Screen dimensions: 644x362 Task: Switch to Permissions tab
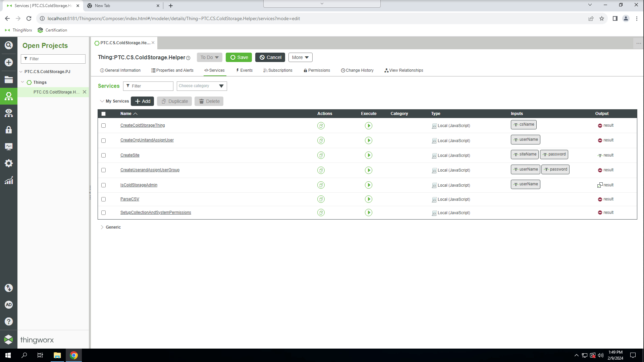317,70
